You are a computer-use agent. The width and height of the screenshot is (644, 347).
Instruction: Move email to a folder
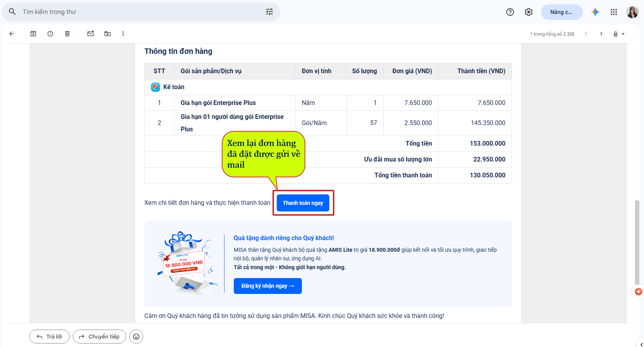point(108,34)
